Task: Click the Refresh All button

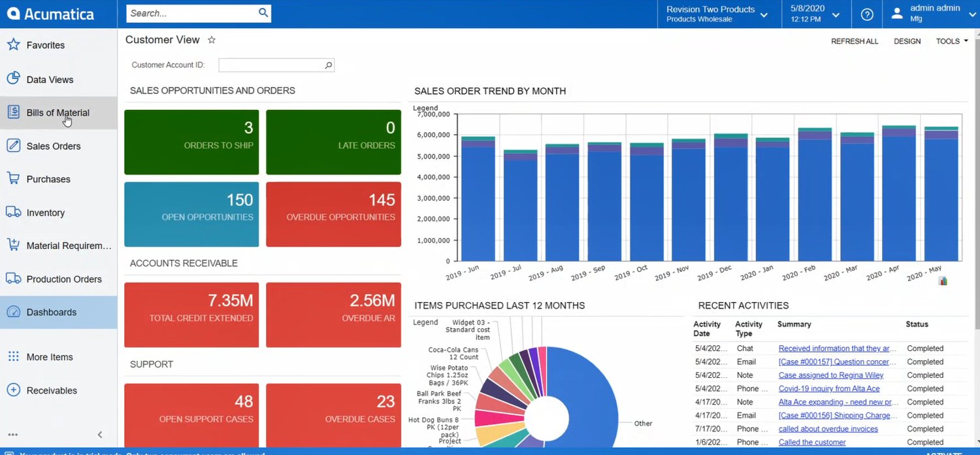Action: [855, 41]
